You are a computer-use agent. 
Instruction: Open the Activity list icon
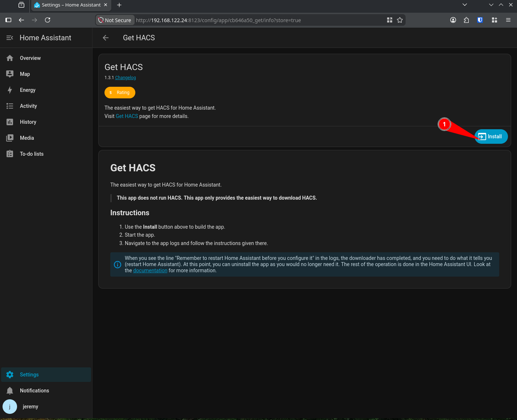[x=10, y=106]
